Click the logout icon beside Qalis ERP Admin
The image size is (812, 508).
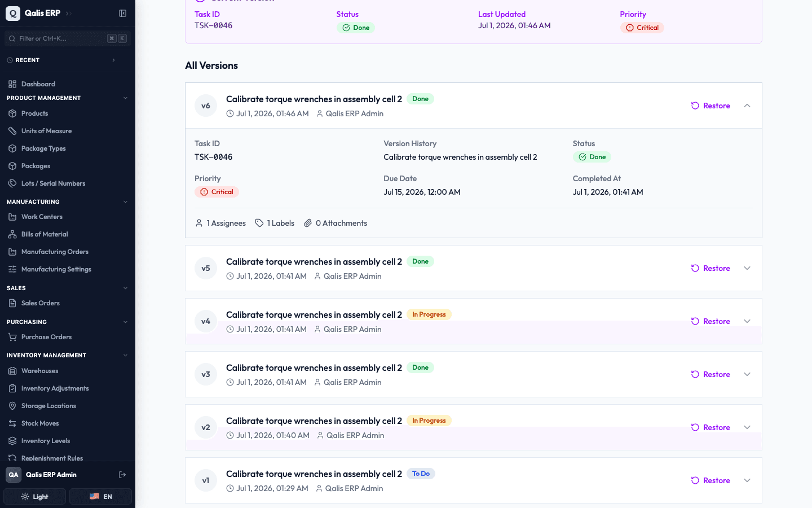pyautogui.click(x=122, y=475)
